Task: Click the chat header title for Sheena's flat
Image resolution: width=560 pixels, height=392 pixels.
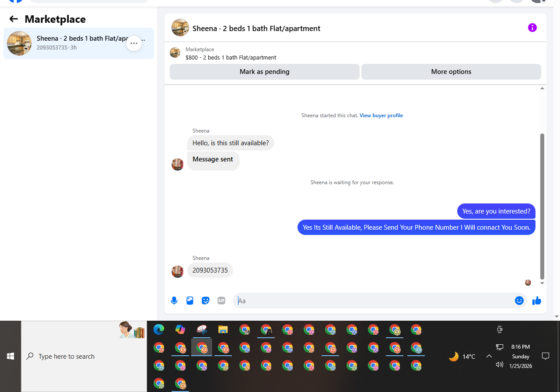Action: click(256, 28)
